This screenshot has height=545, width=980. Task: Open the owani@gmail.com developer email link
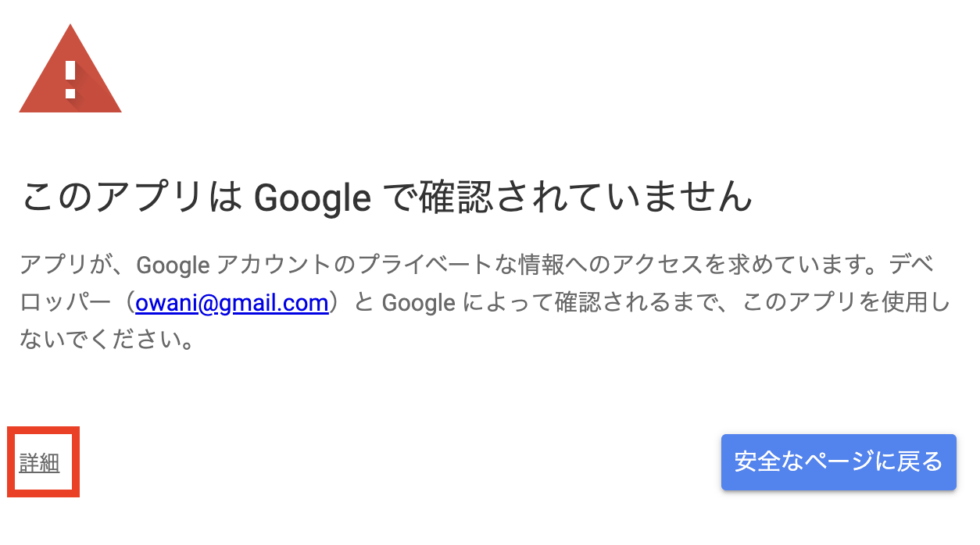tap(231, 302)
